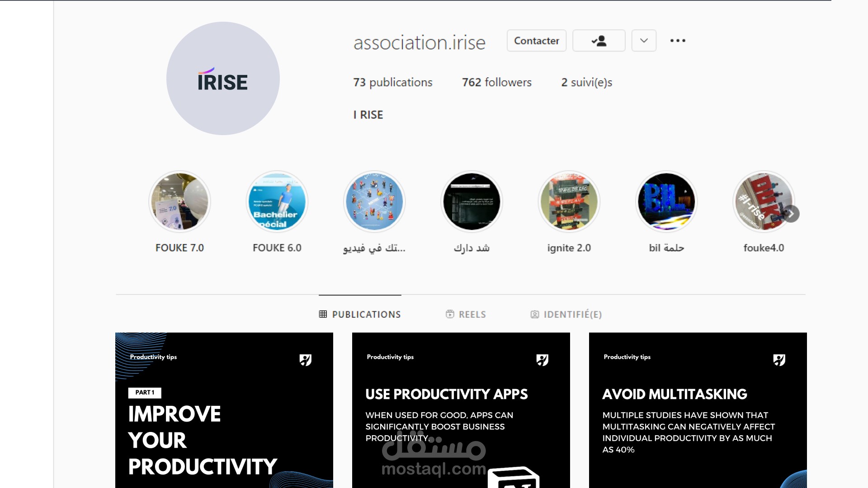Open the شد دارك story highlight
The width and height of the screenshot is (868, 488).
coord(472,202)
